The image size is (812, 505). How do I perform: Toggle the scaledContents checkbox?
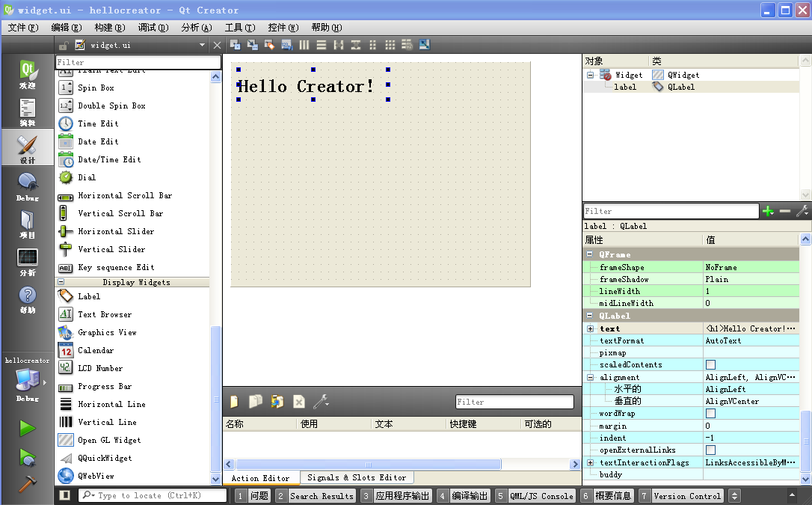(710, 364)
